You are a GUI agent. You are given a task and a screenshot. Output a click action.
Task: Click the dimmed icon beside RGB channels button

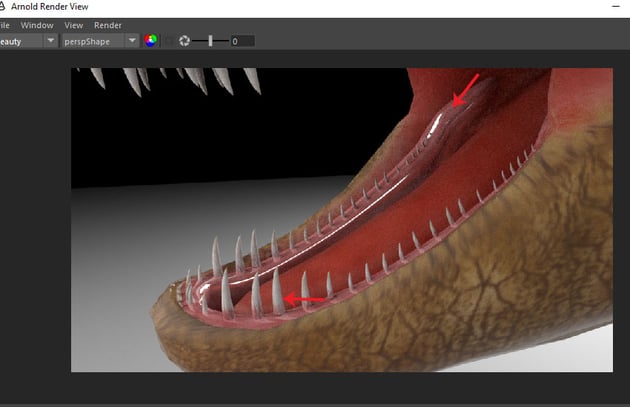pyautogui.click(x=168, y=41)
